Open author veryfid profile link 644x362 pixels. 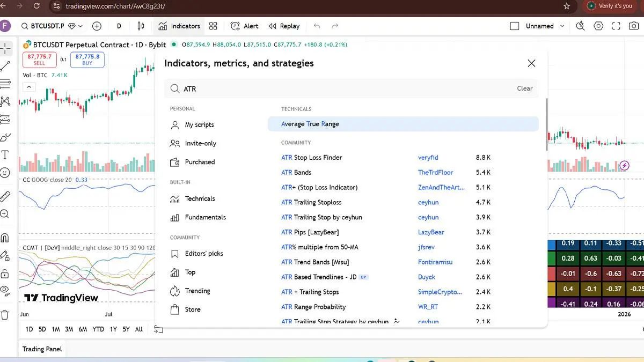428,158
